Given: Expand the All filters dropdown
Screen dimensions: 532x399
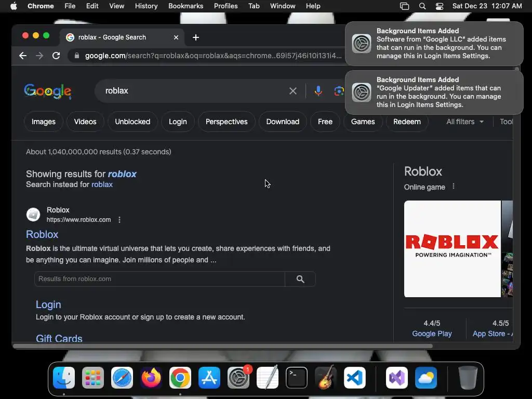Looking at the screenshot, I should [x=465, y=122].
